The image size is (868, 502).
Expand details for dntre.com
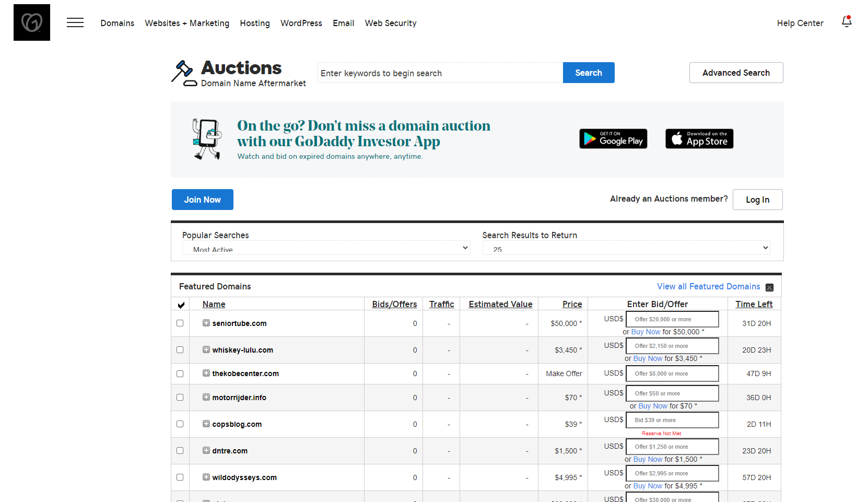click(x=206, y=450)
